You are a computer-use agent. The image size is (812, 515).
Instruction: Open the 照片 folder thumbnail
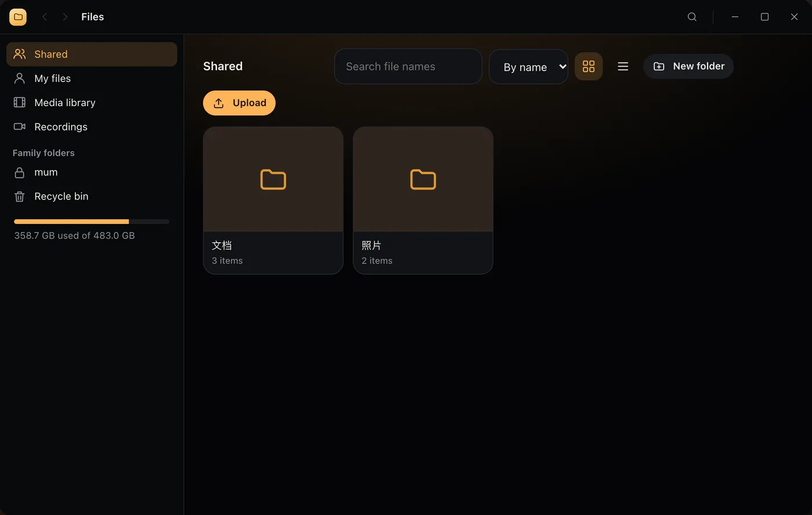pos(423,179)
